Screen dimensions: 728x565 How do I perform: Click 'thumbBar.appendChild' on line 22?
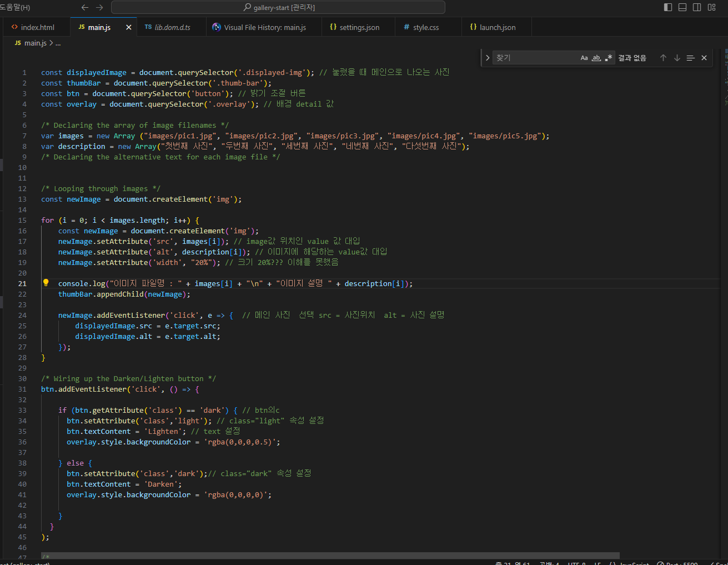[x=101, y=294]
